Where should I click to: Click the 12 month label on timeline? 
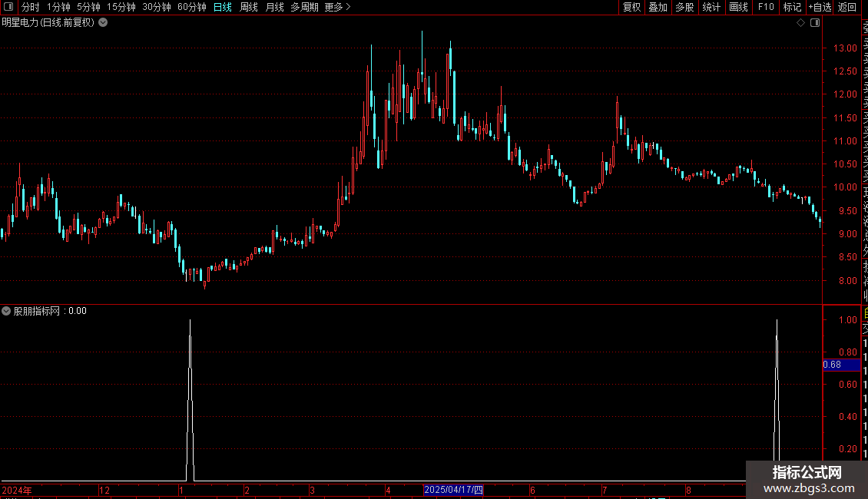[x=104, y=490]
